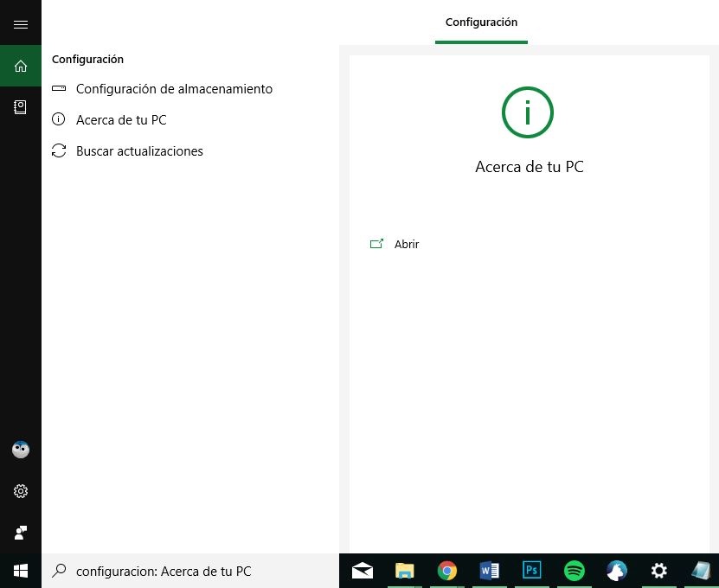The height and width of the screenshot is (588, 719).
Task: Open the settings gear in the sidebar
Action: pos(21,491)
